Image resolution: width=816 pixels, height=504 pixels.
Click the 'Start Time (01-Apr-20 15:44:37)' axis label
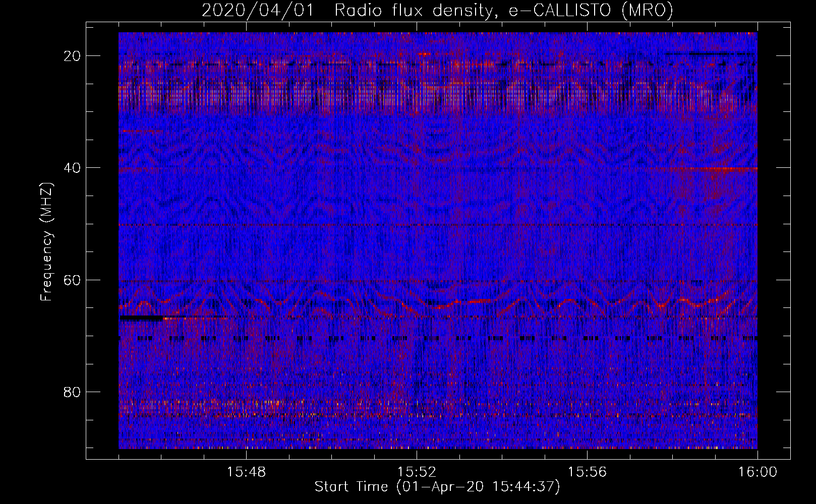437,487
